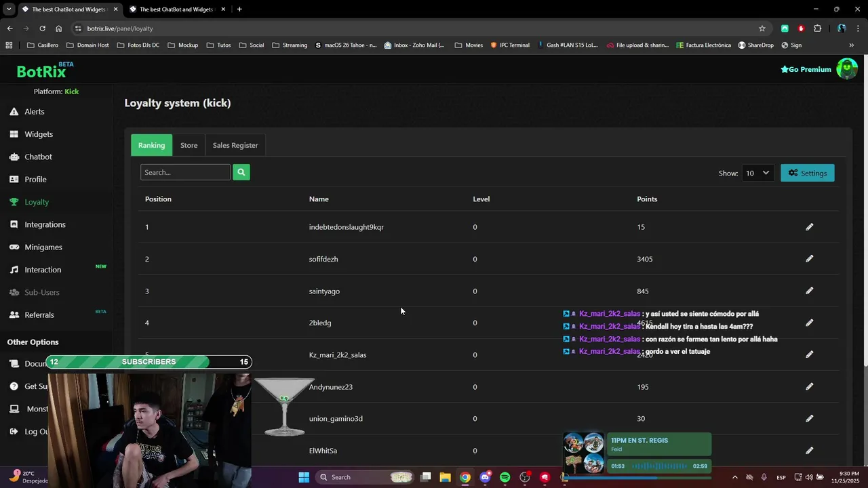Select the second BotRix browser tab
The width and height of the screenshot is (868, 488).
177,9
